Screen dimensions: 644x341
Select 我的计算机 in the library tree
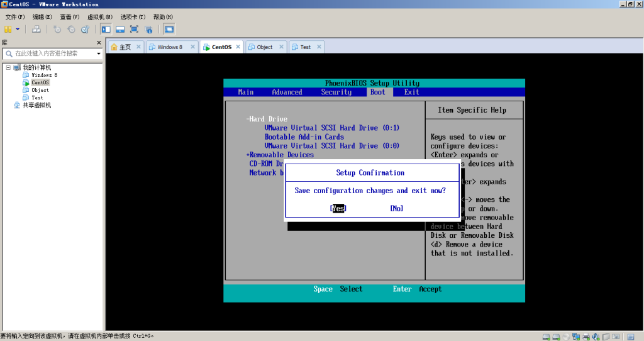tap(37, 67)
